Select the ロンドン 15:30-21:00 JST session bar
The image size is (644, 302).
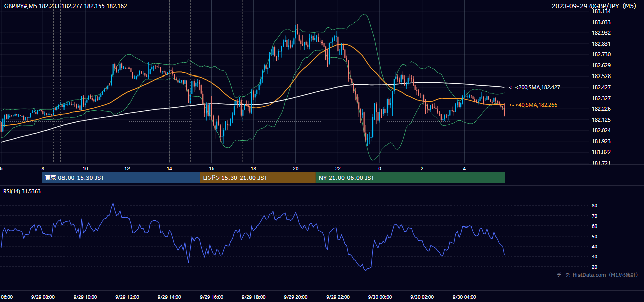[x=258, y=178]
